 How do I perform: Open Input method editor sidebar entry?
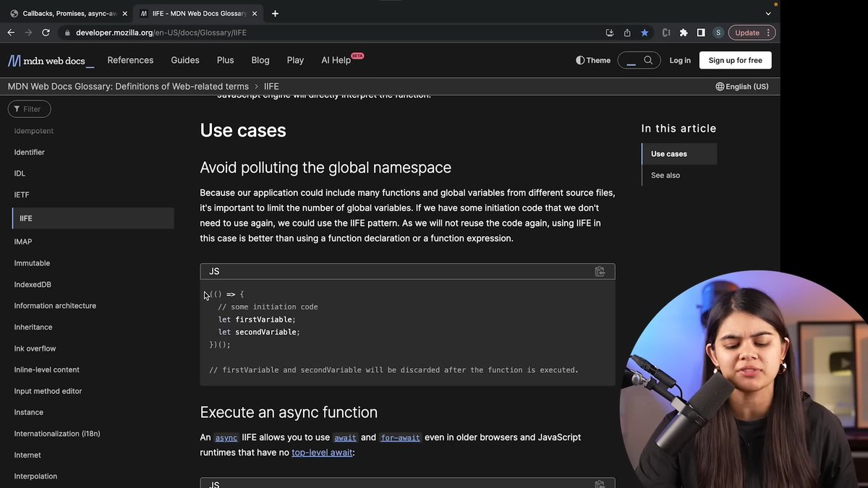click(48, 391)
